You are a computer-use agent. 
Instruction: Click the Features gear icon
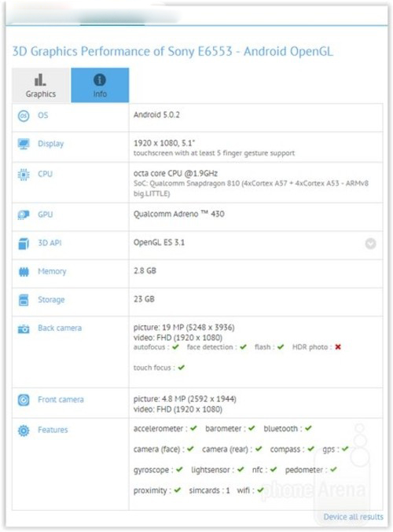24,430
